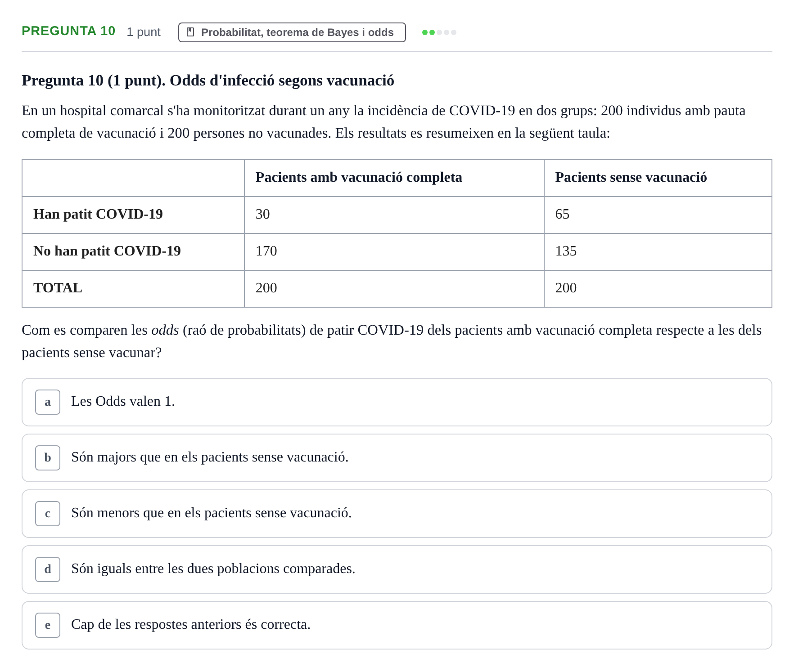Click the PREGUNTA 10 heading label
Viewport: 794px width, 672px height.
click(68, 31)
